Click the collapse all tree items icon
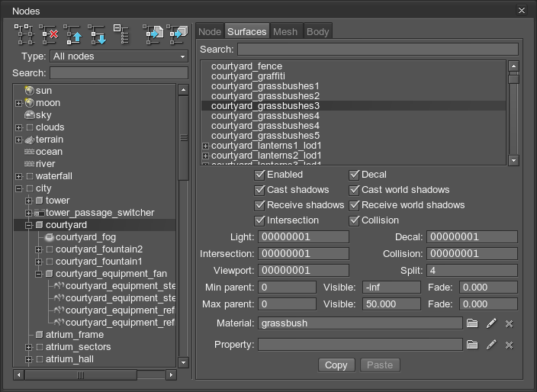537x392 pixels. [121, 34]
